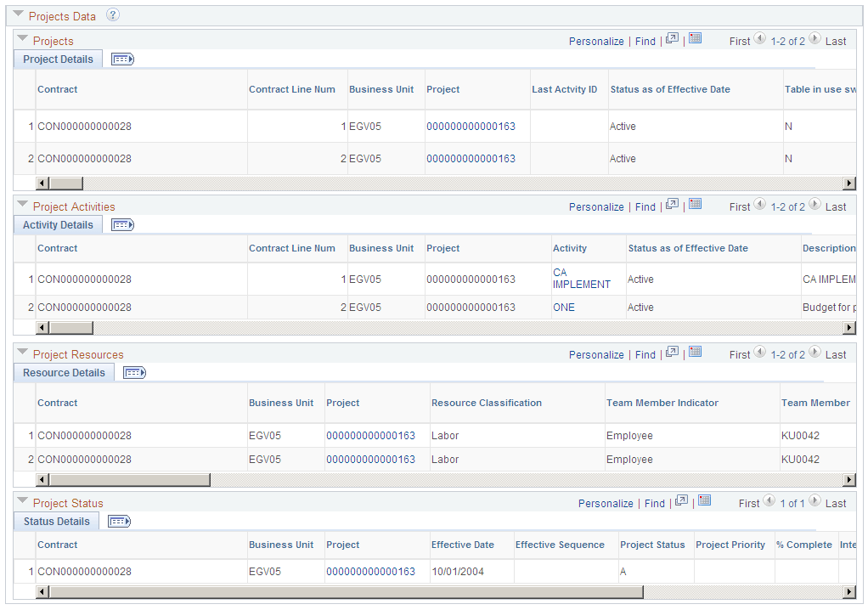Download the Project Status grid to spreadsheet
This screenshot has width=868, height=610.
click(x=704, y=502)
